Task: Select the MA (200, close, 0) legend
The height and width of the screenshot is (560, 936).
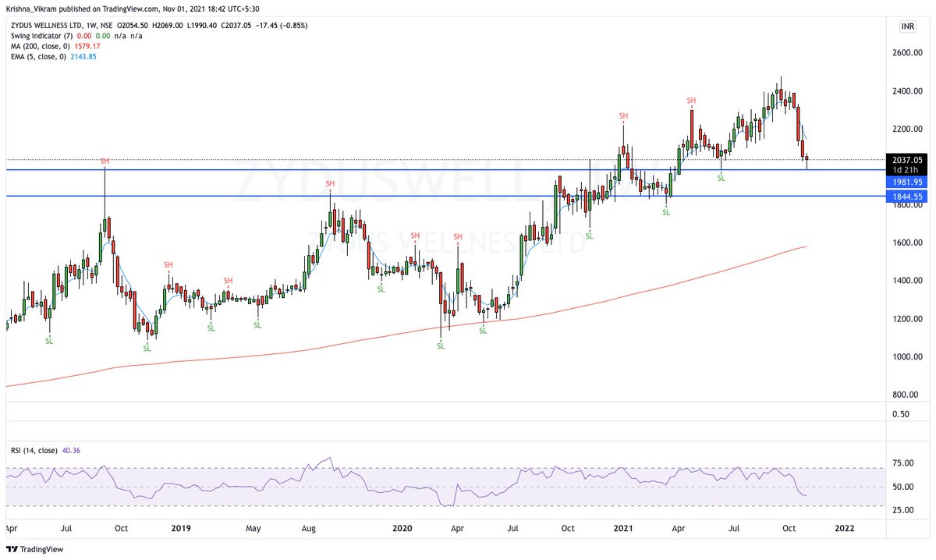Action: [42, 46]
